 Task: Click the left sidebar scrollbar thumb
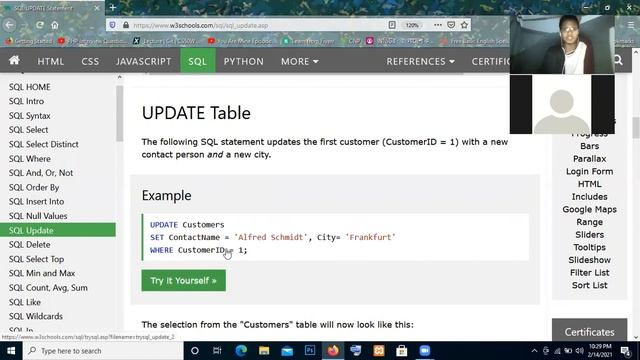click(x=120, y=113)
